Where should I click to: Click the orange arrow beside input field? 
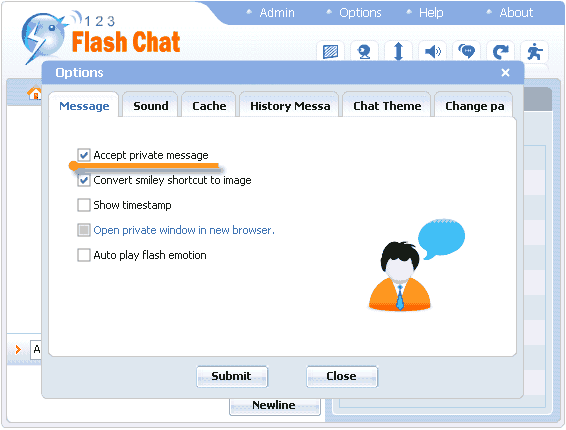pos(18,349)
